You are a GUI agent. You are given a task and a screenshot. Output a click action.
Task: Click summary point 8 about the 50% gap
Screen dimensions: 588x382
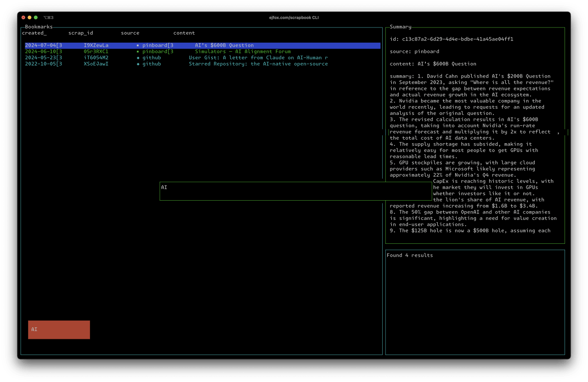(473, 218)
